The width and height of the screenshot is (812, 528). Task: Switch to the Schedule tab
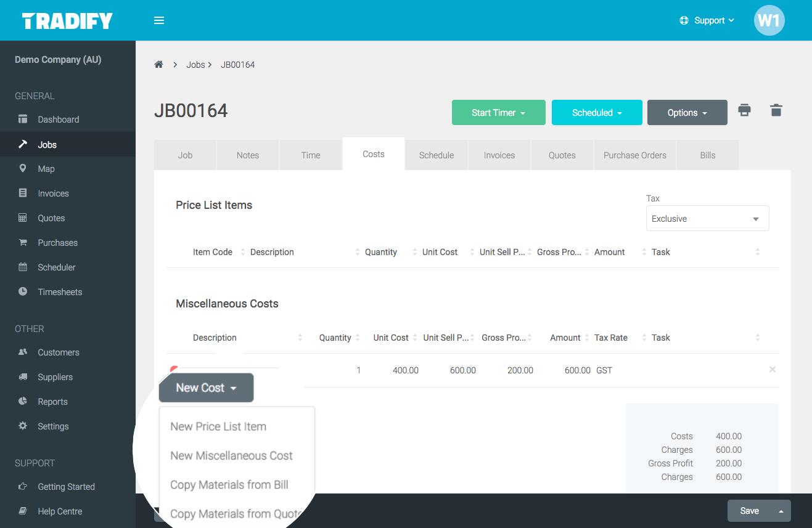coord(437,155)
